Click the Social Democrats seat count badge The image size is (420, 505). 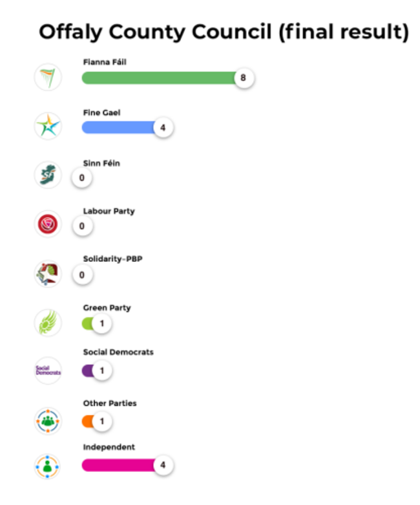pyautogui.click(x=101, y=371)
